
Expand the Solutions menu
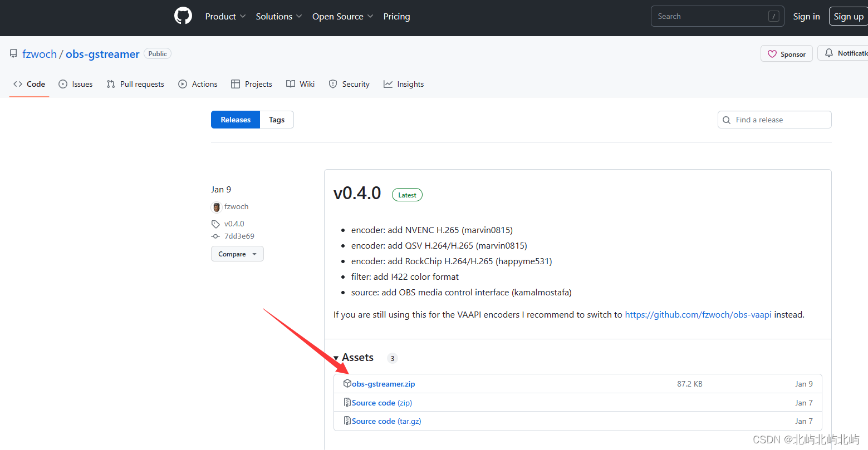coord(279,17)
